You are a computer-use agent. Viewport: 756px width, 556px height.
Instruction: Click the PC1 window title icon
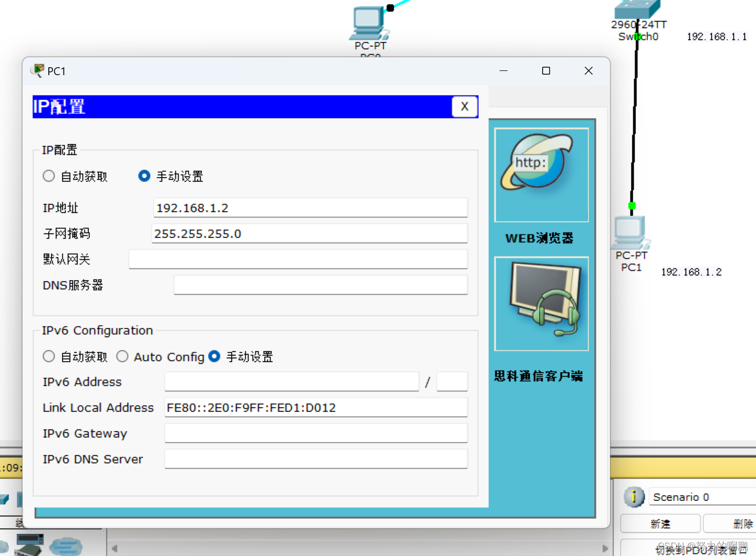pos(37,70)
